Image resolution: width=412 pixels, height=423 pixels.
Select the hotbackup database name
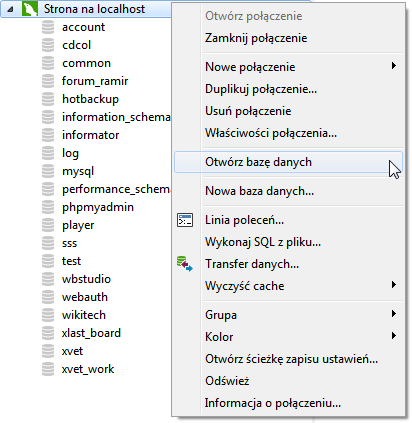(90, 99)
